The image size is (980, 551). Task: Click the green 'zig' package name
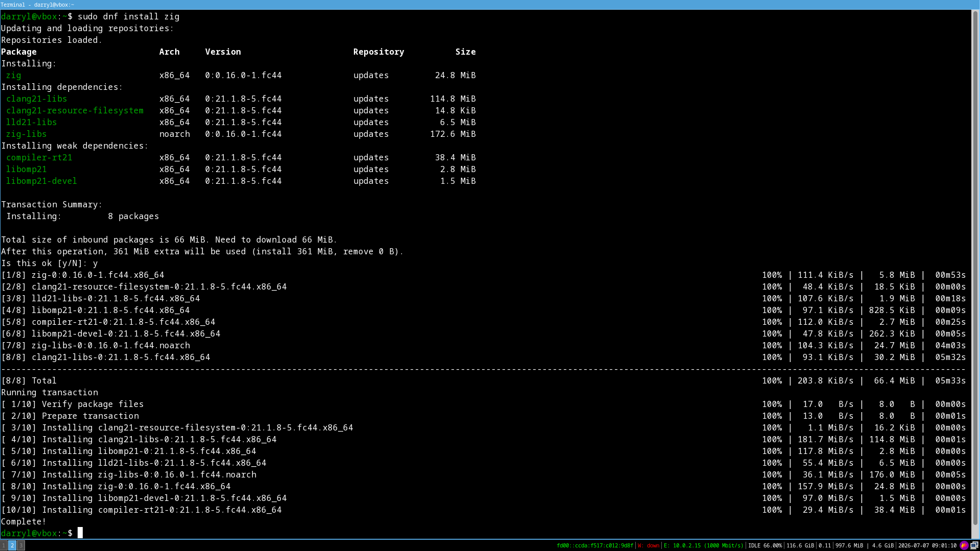14,75
